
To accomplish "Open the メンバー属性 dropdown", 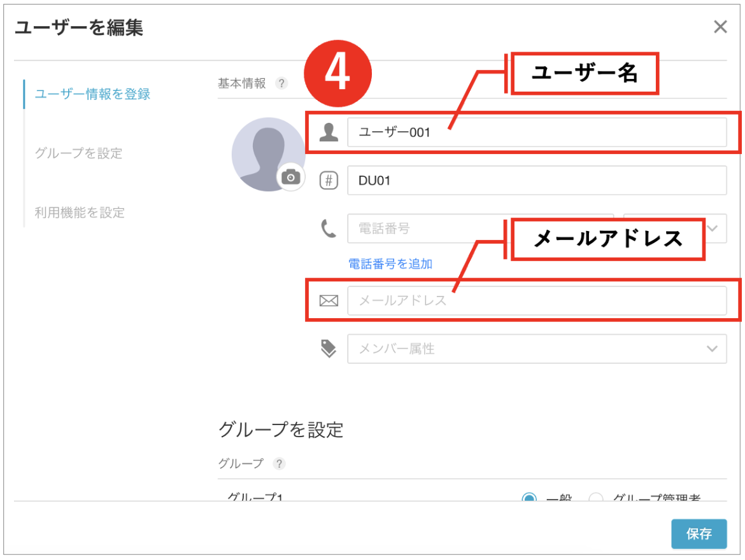I will pyautogui.click(x=537, y=349).
